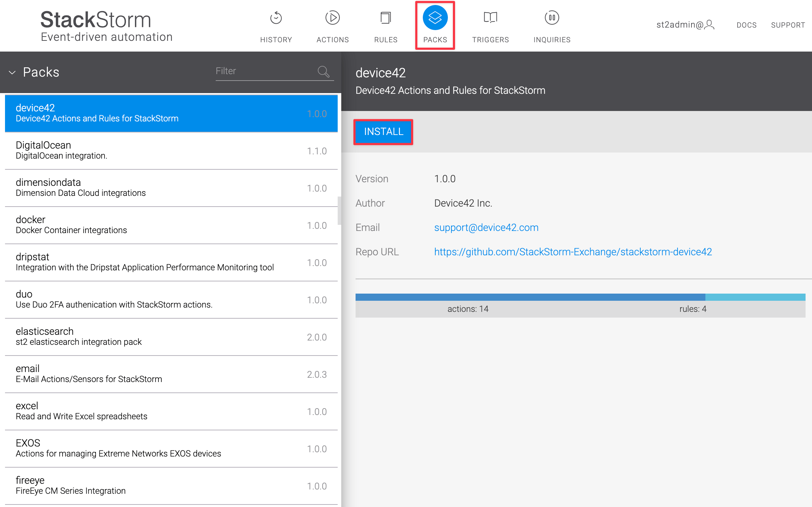Email support@device42.com via the link
This screenshot has width=812, height=507.
pos(486,227)
